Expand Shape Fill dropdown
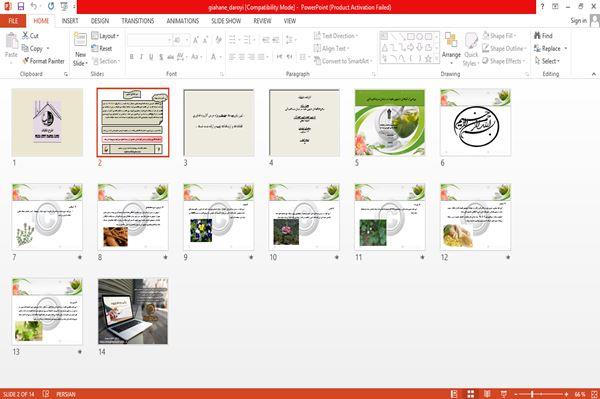The image size is (600, 399). [499, 36]
